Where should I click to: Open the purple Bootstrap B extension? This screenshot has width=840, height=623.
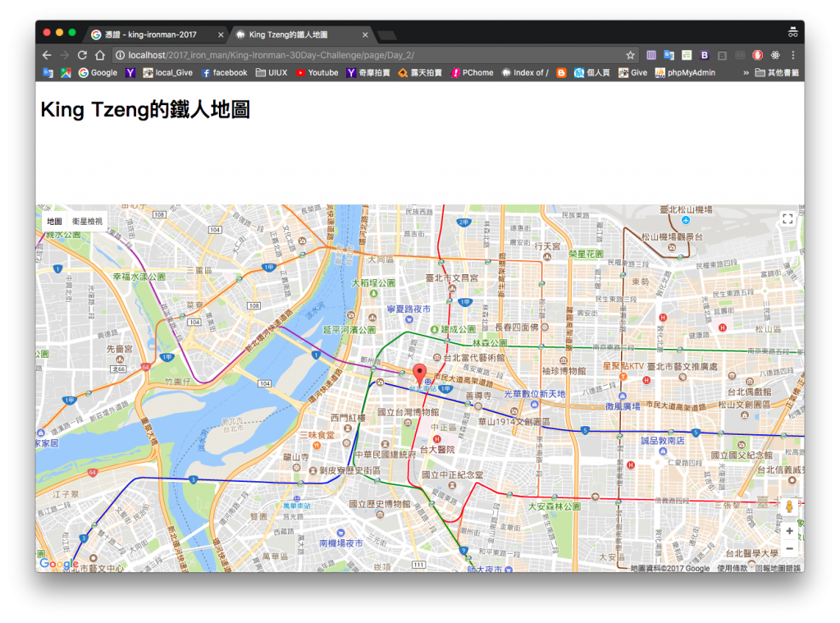coord(705,55)
